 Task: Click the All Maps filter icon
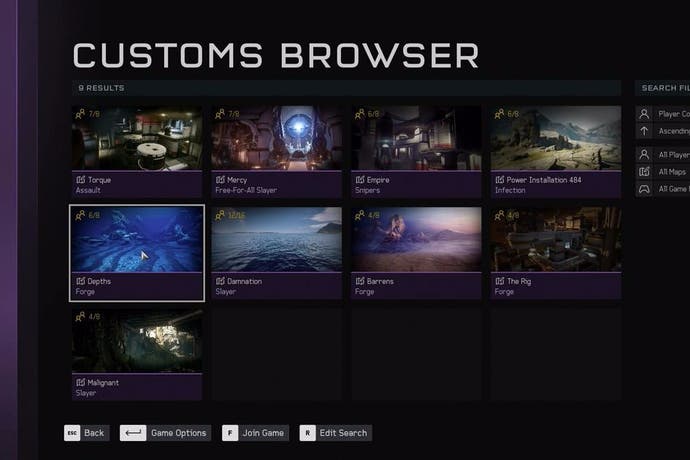pyautogui.click(x=644, y=172)
